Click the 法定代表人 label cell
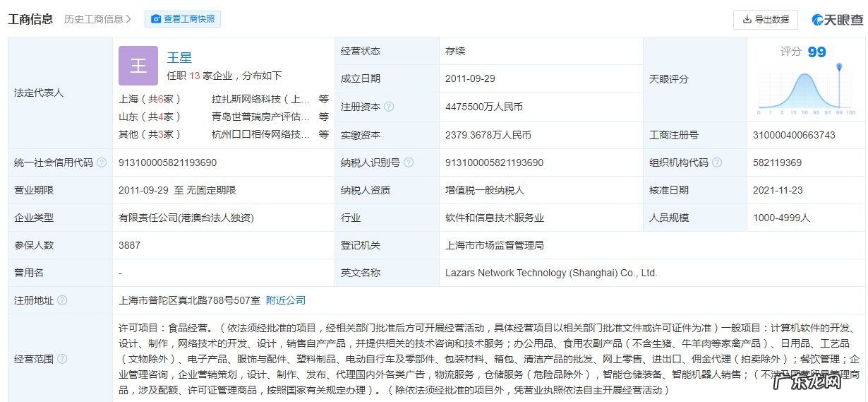Viewport: 868px width, 402px height. point(60,93)
